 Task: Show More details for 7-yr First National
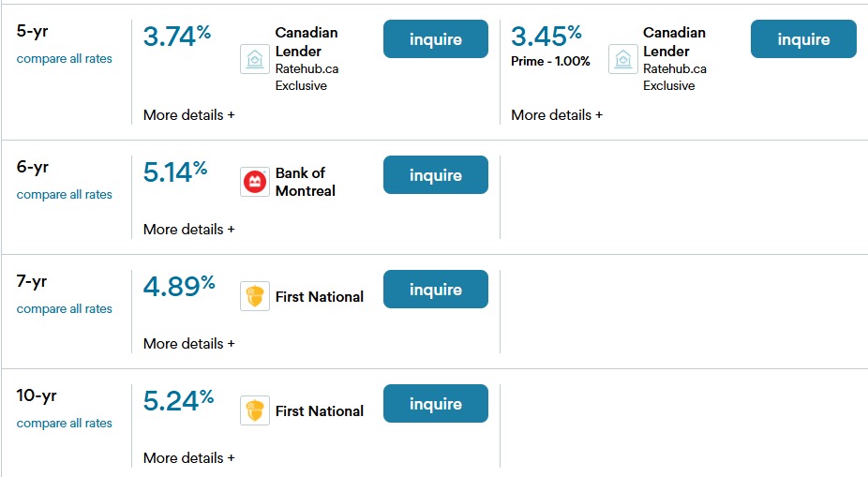click(x=188, y=344)
